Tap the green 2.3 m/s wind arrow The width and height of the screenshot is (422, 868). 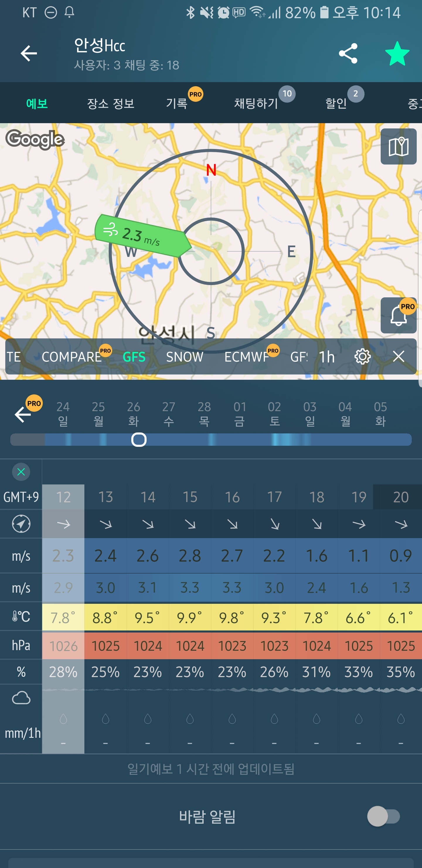(142, 235)
